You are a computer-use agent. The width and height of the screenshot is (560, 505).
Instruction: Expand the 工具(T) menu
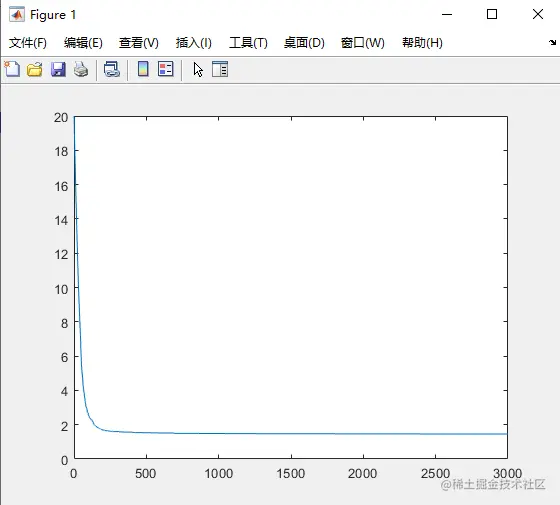(x=248, y=43)
